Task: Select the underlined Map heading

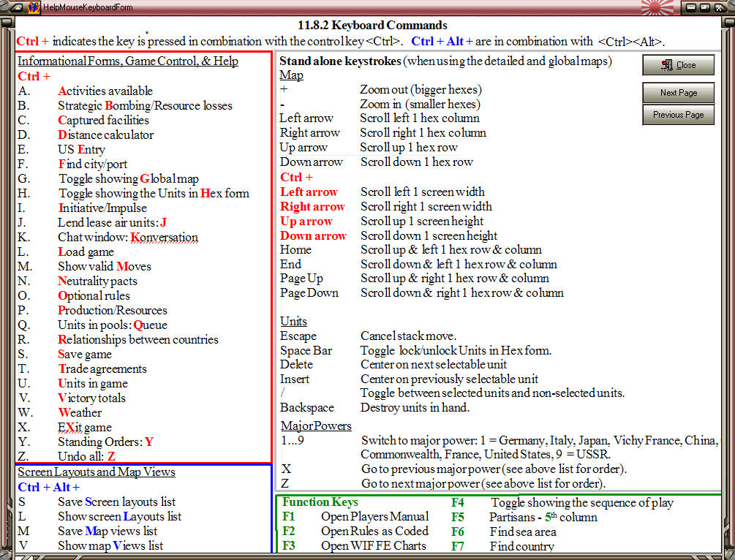Action: (290, 75)
